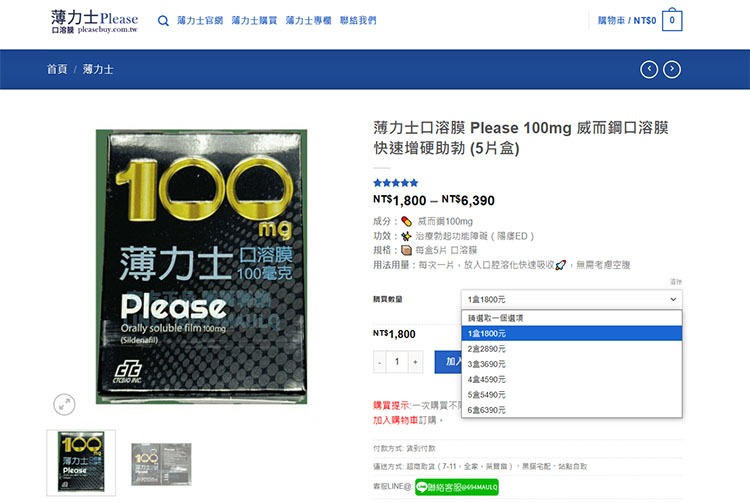
Task: Open the shopping cart icon showing 0
Action: (x=672, y=20)
